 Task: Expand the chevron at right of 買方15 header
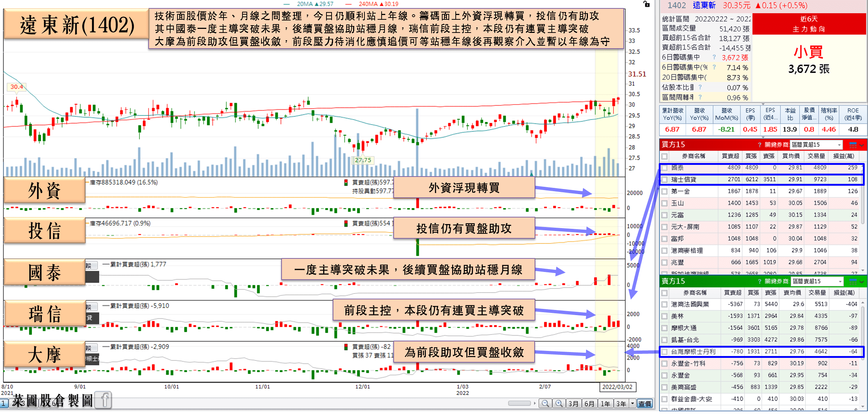(x=862, y=145)
